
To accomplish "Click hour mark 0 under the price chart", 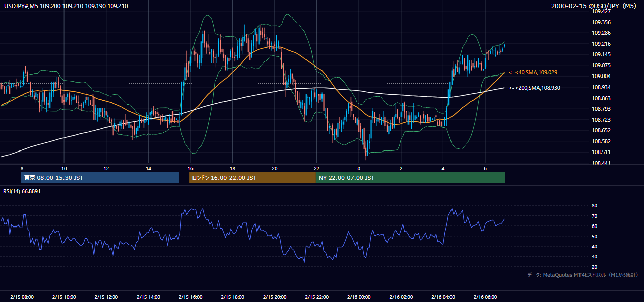I will pos(359,168).
